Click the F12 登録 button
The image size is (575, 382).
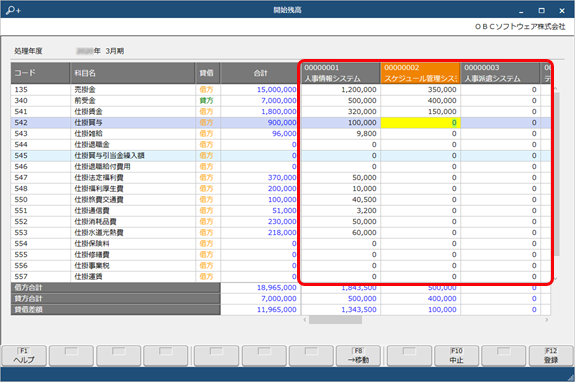551,356
